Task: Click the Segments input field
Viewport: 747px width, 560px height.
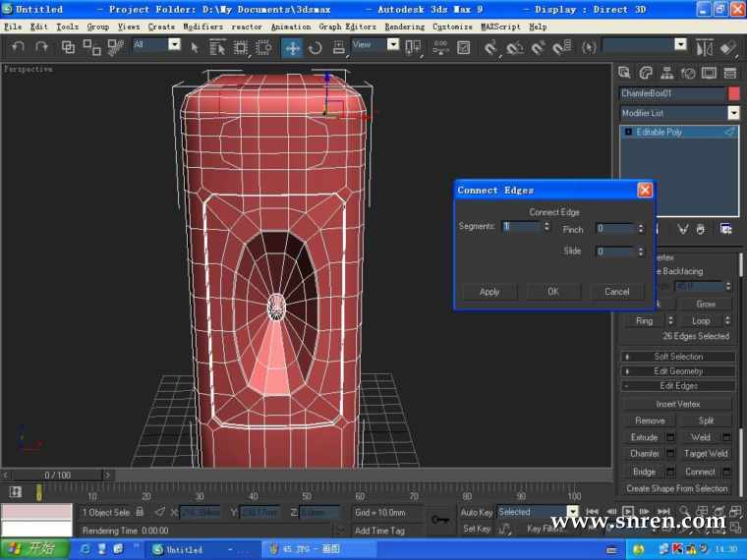Action: [521, 227]
